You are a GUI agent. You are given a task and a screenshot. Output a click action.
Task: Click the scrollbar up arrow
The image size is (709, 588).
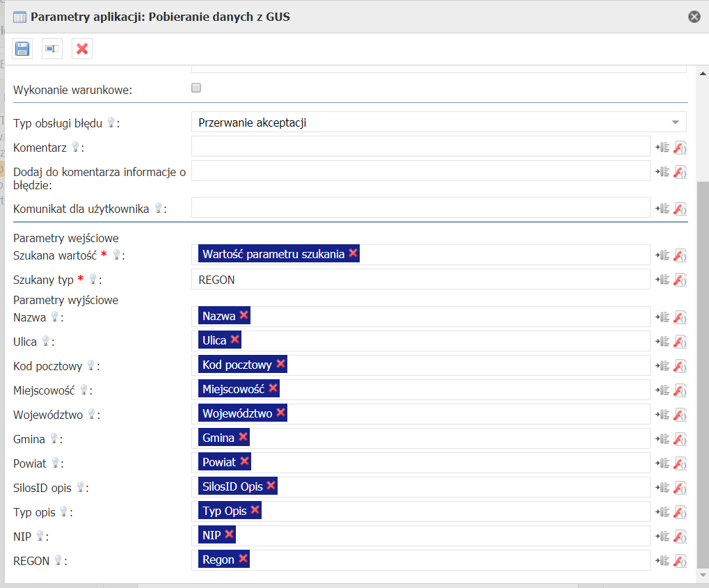click(702, 72)
